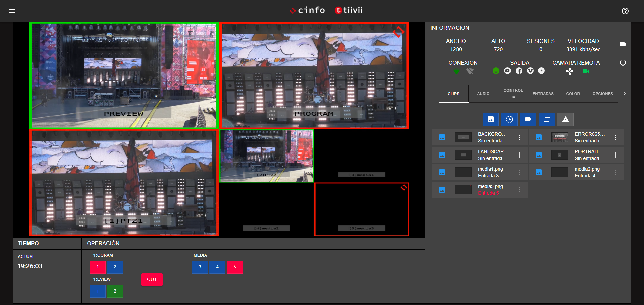This screenshot has width=644, height=305.
Task: Switch to the ENTRADAS tab
Action: tap(543, 94)
